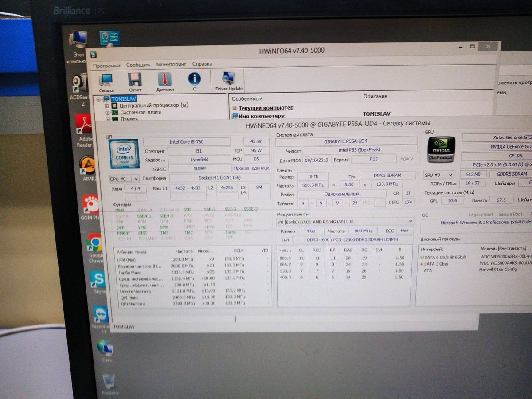Viewport: 532px width, 399px height.
Task: Open the Программа menu
Action: (106, 66)
